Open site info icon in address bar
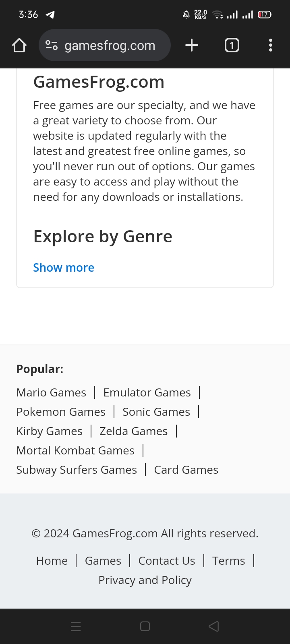 click(x=52, y=45)
